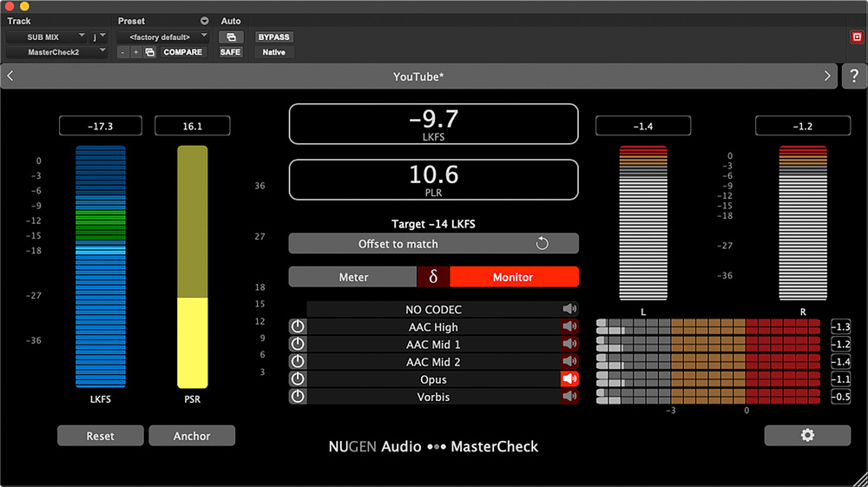The width and height of the screenshot is (868, 487).
Task: Click Offset to match button
Action: click(x=433, y=243)
